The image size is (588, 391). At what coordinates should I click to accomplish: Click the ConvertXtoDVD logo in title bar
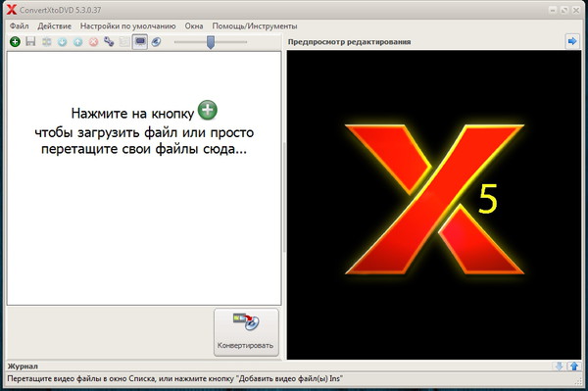[12, 10]
